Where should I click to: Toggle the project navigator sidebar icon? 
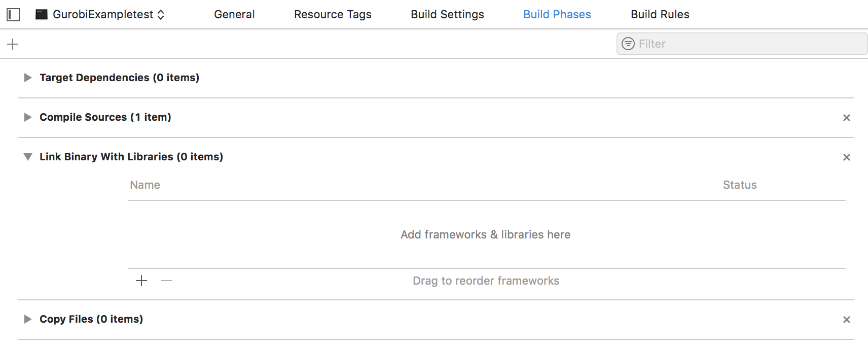[x=13, y=15]
